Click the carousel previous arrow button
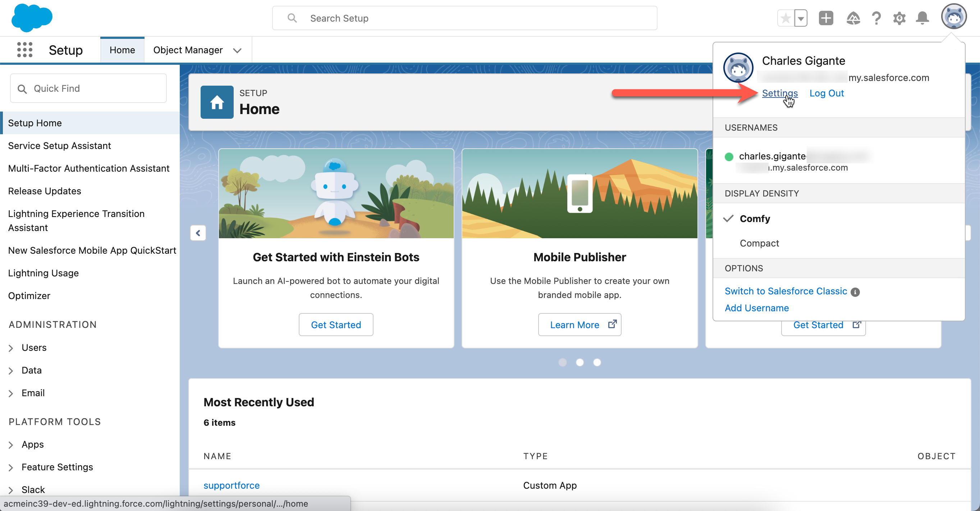 click(198, 233)
